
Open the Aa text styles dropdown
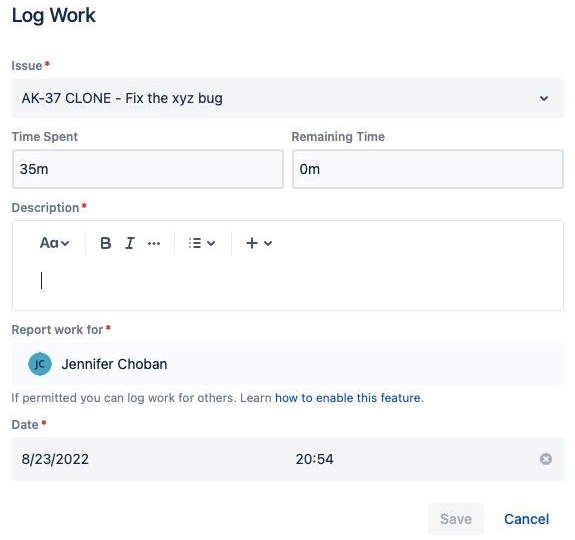[x=54, y=243]
